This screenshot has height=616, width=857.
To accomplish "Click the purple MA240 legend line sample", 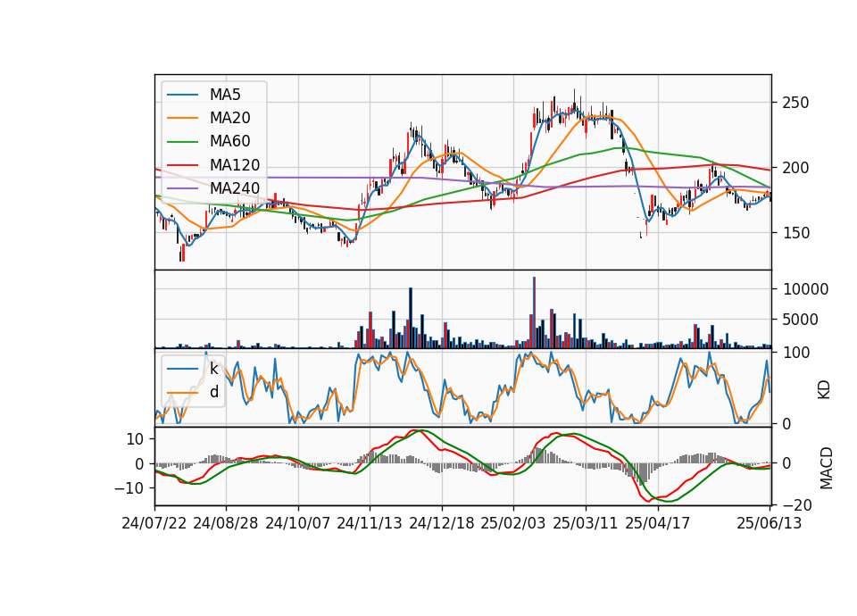I will pos(182,188).
